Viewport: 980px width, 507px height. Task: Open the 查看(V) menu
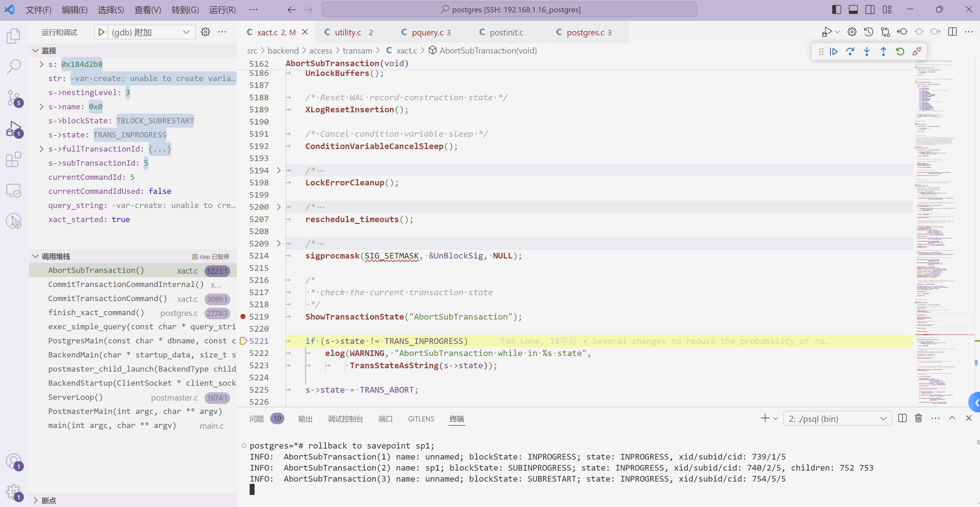(148, 9)
